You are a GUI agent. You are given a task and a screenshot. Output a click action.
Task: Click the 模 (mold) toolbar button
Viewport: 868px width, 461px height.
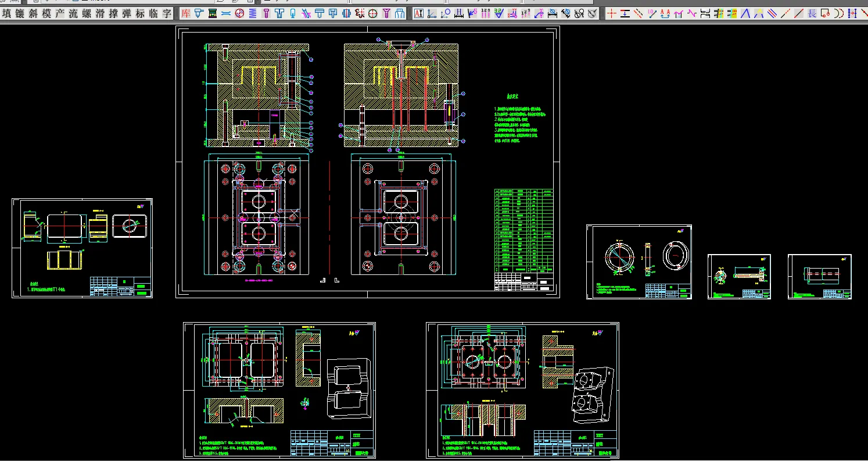coord(46,13)
